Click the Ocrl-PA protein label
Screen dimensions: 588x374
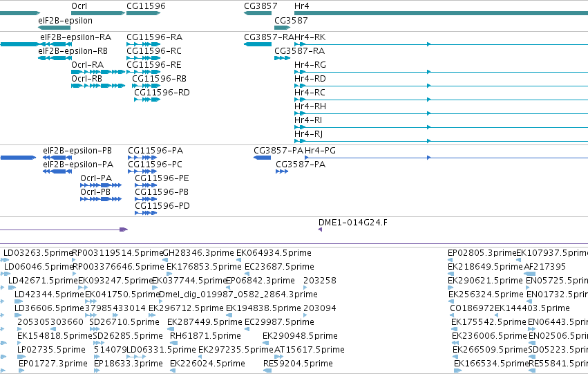click(96, 178)
